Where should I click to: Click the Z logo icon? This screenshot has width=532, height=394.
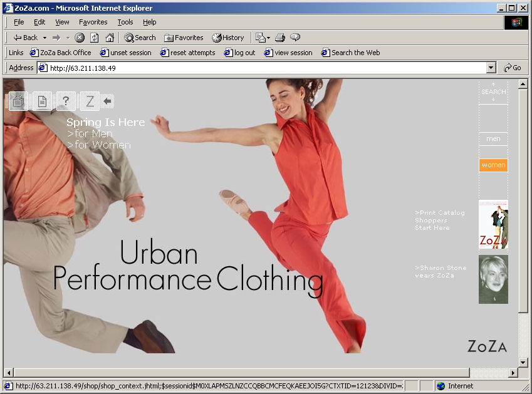[x=90, y=101]
